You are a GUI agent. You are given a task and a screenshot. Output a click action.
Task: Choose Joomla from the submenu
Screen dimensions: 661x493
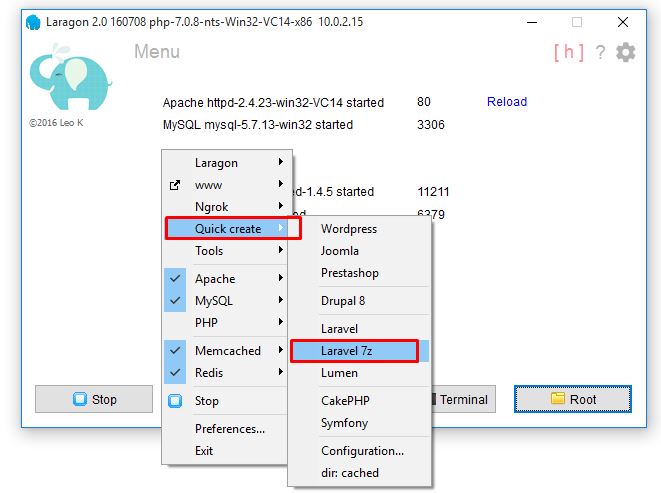coord(359,251)
